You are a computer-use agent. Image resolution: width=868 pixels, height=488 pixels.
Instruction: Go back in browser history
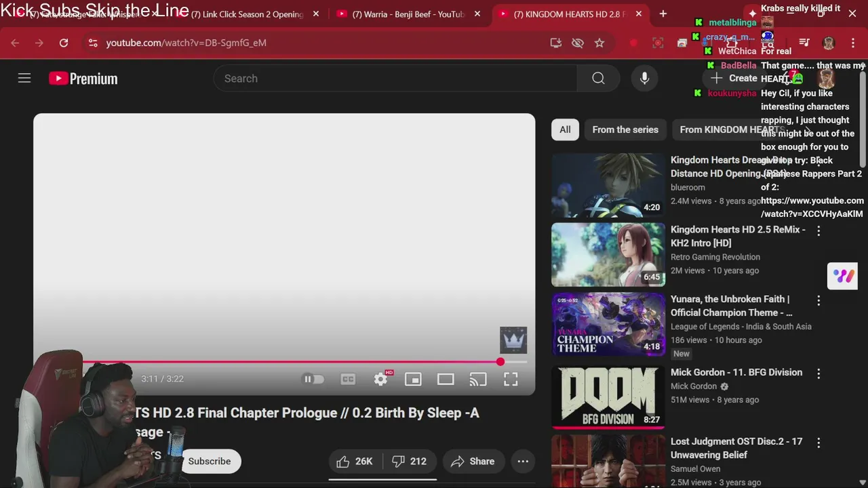tap(15, 43)
